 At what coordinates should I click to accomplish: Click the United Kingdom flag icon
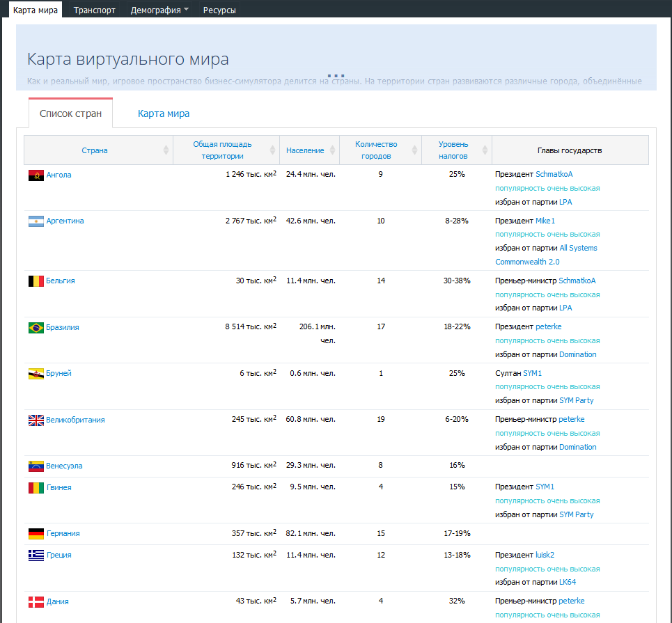pos(36,420)
